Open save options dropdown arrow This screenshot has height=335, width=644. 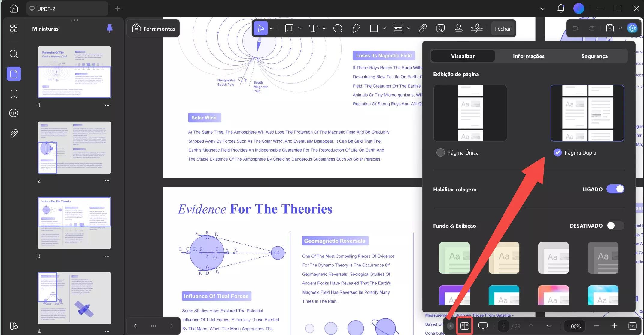[620, 29]
